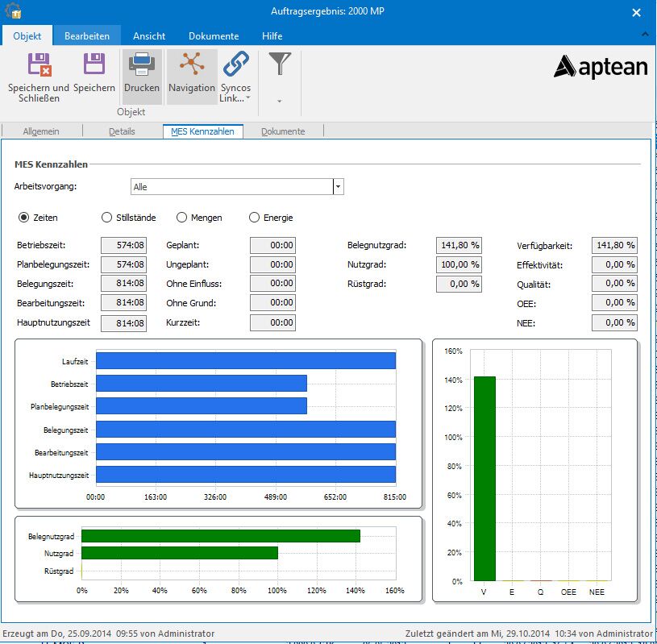This screenshot has height=644, width=657.
Task: Switch to the Allgemein tab
Action: [42, 131]
